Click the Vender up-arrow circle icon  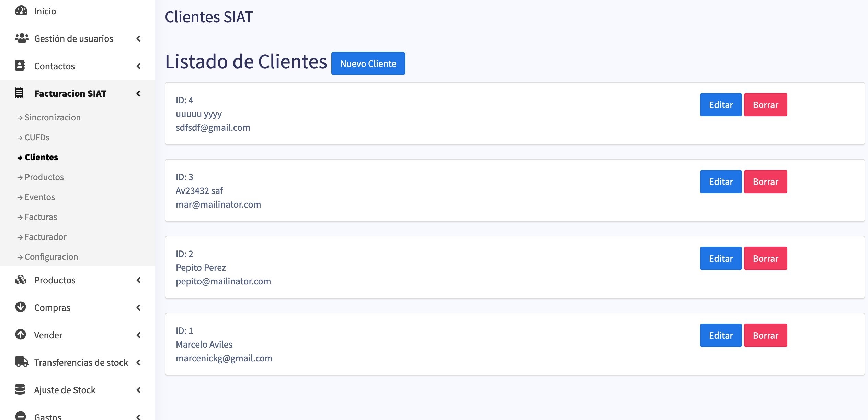pyautogui.click(x=21, y=335)
